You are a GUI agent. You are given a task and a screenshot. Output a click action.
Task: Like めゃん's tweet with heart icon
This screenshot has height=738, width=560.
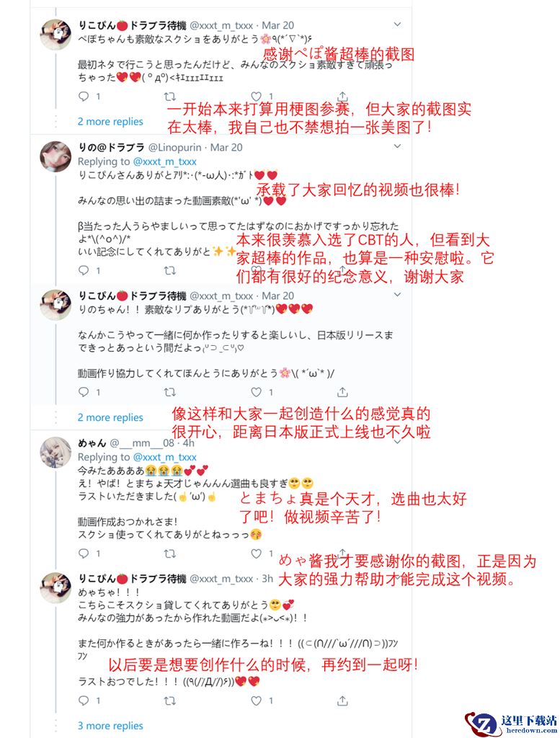[x=256, y=553]
